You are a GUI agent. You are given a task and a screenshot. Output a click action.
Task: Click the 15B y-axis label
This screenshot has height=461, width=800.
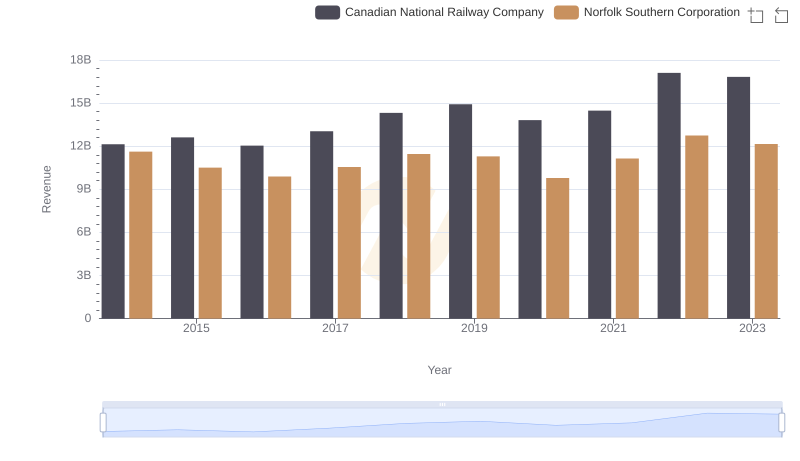coord(81,103)
